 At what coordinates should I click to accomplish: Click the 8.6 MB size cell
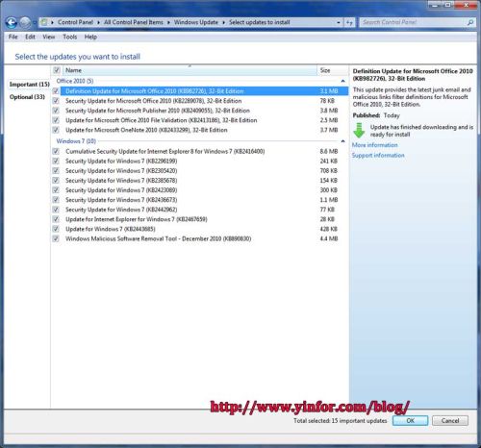point(329,151)
